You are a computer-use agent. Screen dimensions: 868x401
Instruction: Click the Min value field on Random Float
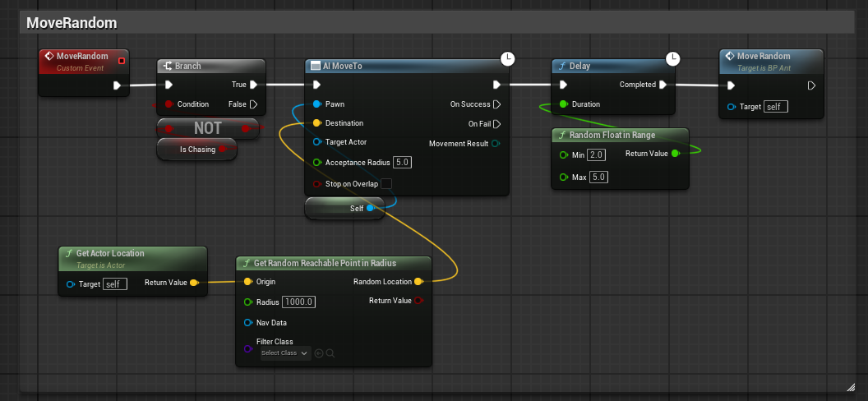click(x=597, y=155)
